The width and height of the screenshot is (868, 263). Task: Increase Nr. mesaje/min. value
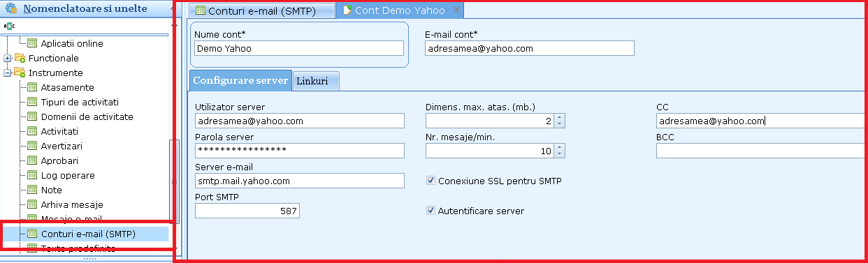560,147
